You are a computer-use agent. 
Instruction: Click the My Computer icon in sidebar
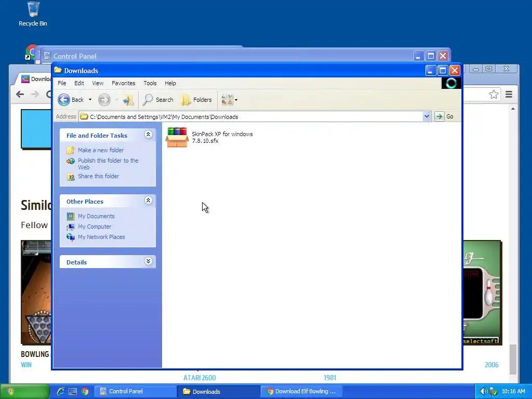coord(71,227)
